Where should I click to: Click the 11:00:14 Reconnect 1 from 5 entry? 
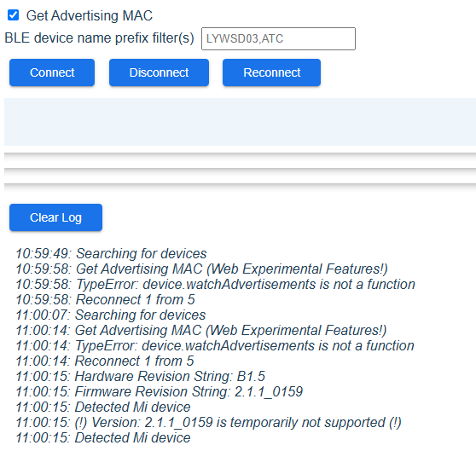104,361
